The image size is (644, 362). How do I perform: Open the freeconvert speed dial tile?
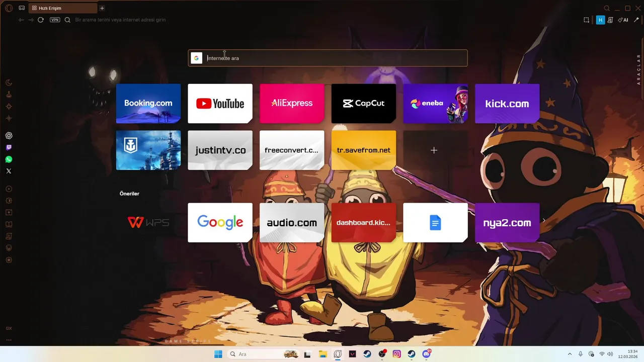click(x=292, y=150)
